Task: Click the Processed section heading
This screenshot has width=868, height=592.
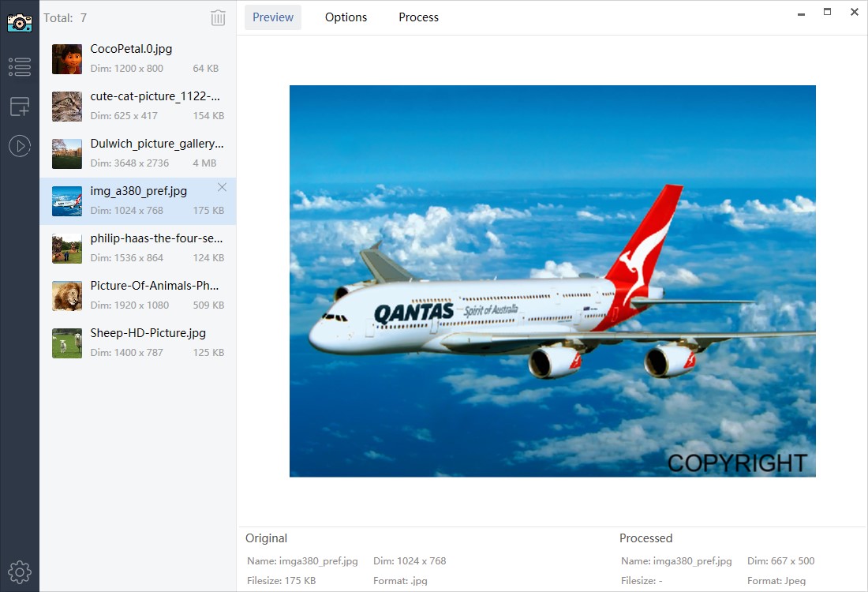Action: click(x=646, y=538)
